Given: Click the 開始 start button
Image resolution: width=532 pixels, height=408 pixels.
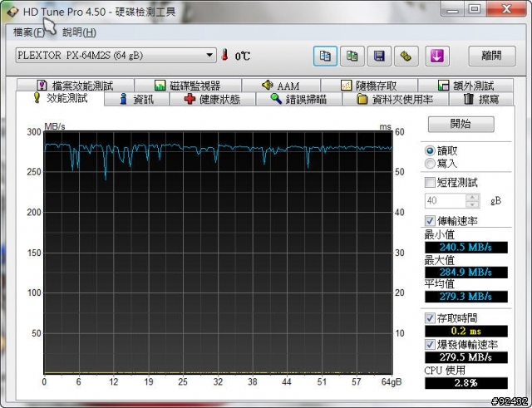Looking at the screenshot, I should coord(461,124).
